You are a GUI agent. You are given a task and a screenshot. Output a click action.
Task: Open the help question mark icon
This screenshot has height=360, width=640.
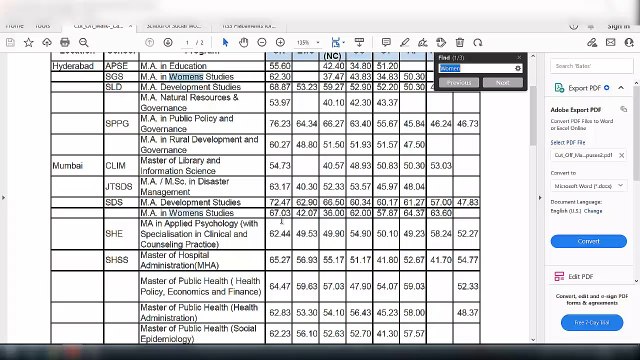[x=573, y=27]
